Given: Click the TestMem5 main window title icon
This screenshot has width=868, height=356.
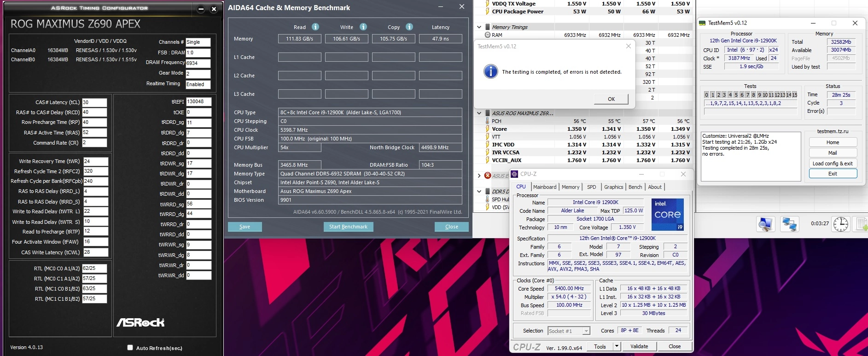Looking at the screenshot, I should (x=702, y=23).
